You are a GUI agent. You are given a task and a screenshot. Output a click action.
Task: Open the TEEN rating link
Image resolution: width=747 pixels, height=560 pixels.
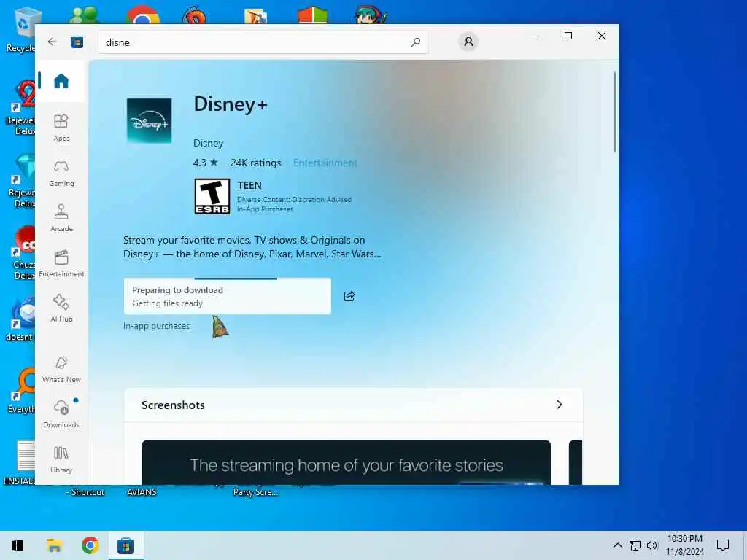tap(249, 185)
